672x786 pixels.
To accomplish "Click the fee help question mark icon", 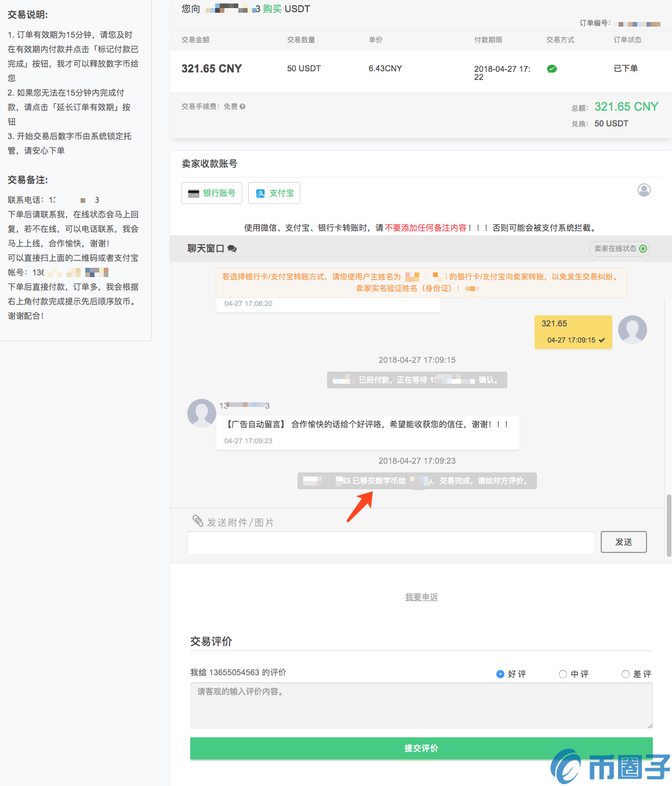I will 242,107.
